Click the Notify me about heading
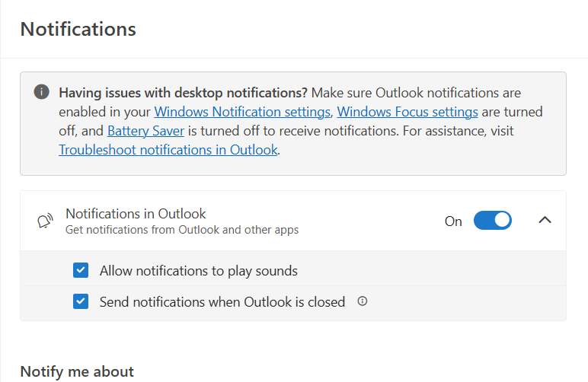Screen dimensions: 588x382 click(77, 371)
